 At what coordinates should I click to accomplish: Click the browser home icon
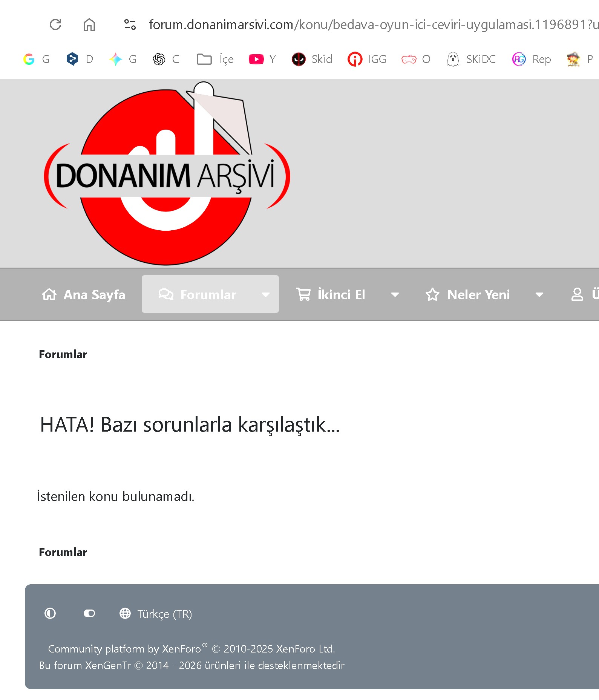tap(89, 25)
